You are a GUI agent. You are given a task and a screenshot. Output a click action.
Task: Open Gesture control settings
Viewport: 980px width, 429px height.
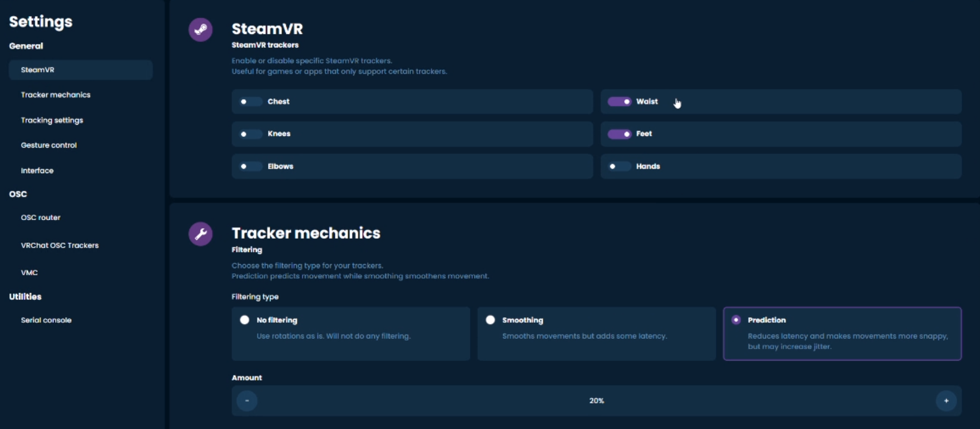pos(49,145)
